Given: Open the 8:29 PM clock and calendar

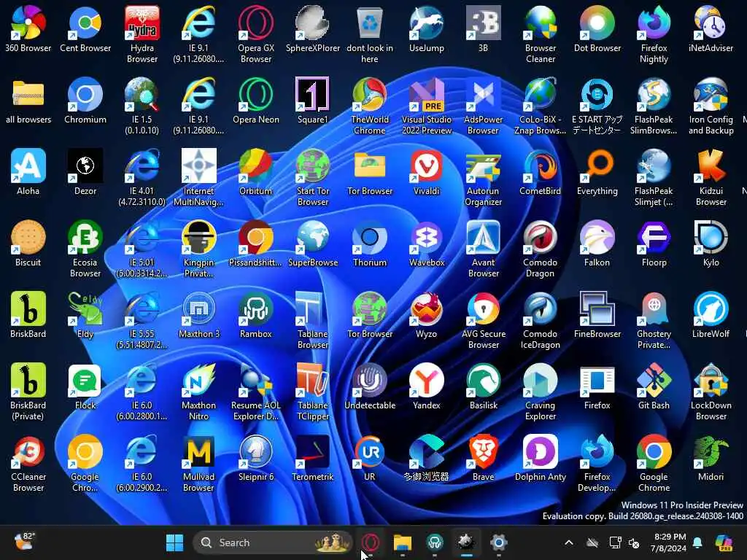Looking at the screenshot, I should (670, 542).
